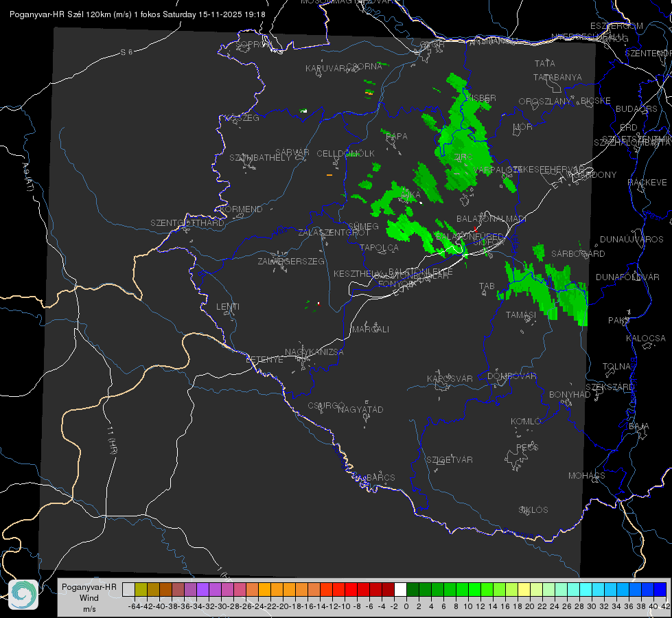Viewport: 672px width, 618px height.
Task: Pick the purple swatch between -34 and -32
Action: pos(202,590)
